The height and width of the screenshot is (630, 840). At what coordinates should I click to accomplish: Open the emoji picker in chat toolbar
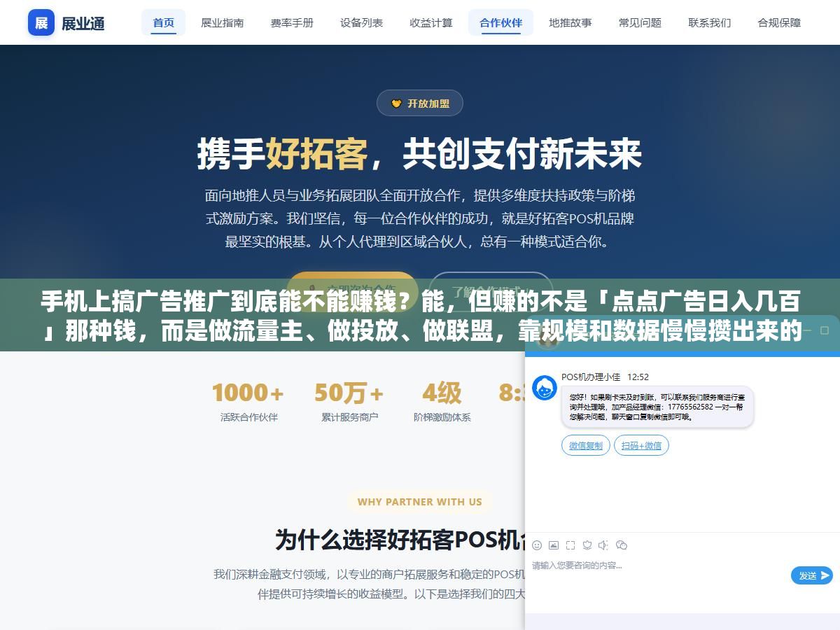(x=537, y=545)
